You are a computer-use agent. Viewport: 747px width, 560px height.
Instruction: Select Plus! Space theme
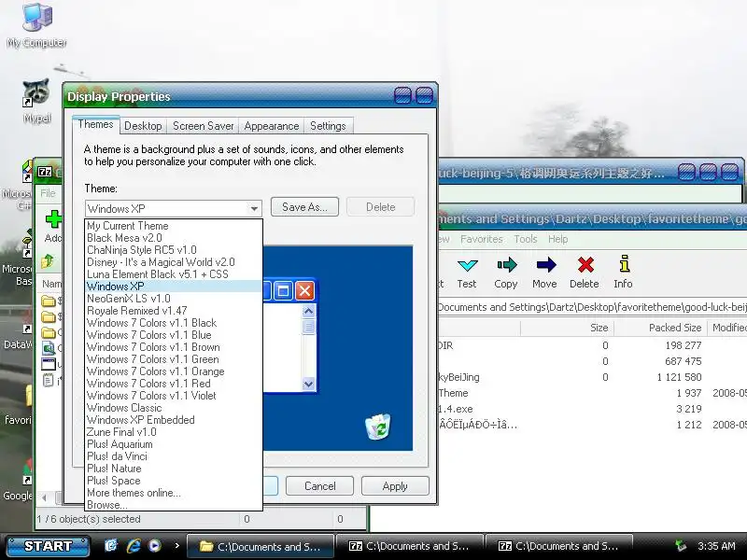pos(174,481)
